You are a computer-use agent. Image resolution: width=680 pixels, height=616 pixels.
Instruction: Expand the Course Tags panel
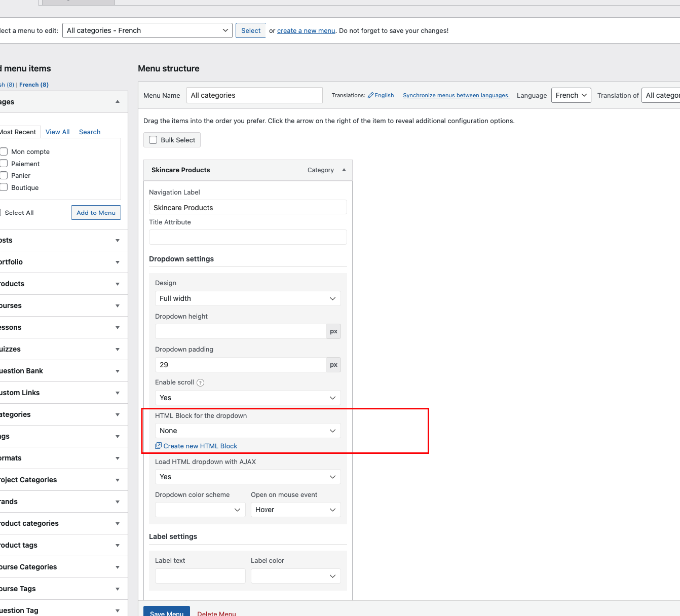pyautogui.click(x=118, y=589)
